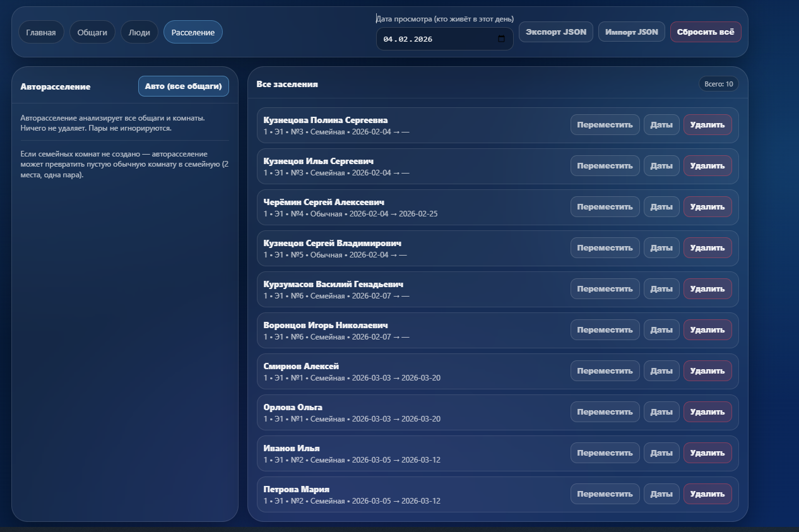This screenshot has height=532, width=799.
Task: Go to the Люди tab
Action: [139, 32]
